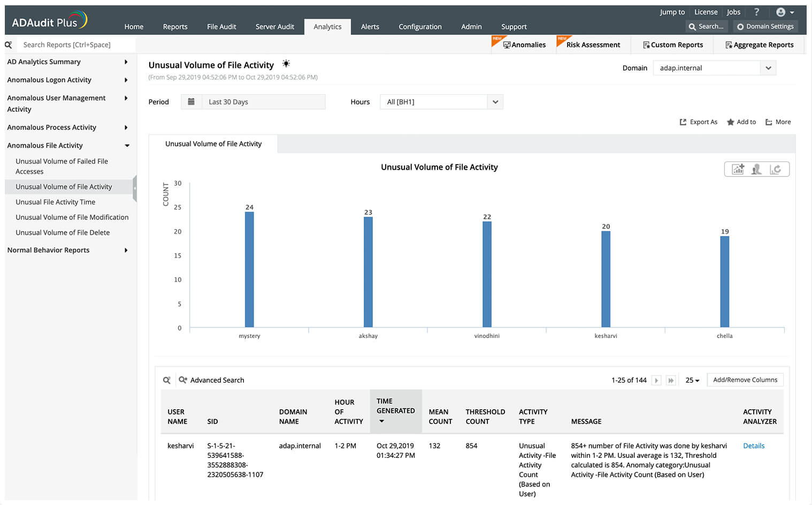Click the user attribution icon above the chart
The width and height of the screenshot is (812, 505).
click(x=756, y=169)
